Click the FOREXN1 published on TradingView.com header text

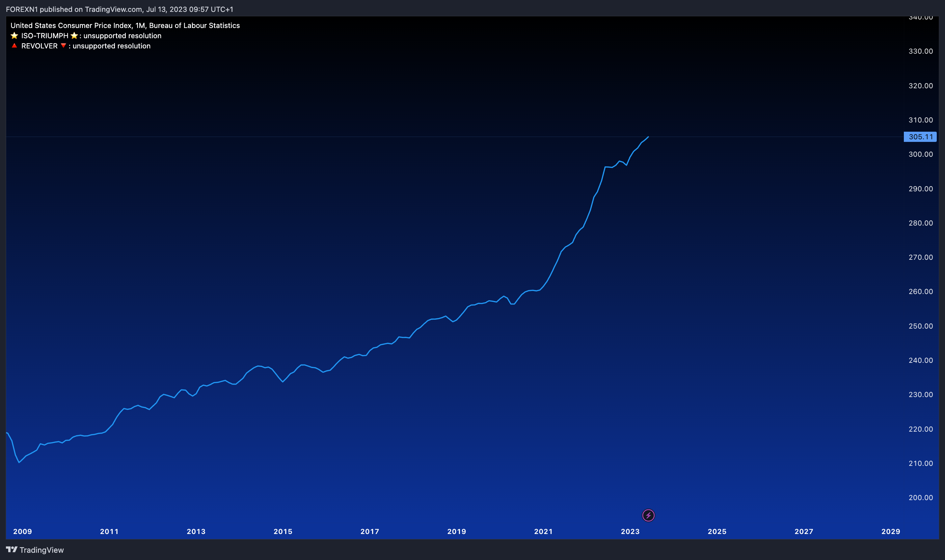tap(120, 9)
